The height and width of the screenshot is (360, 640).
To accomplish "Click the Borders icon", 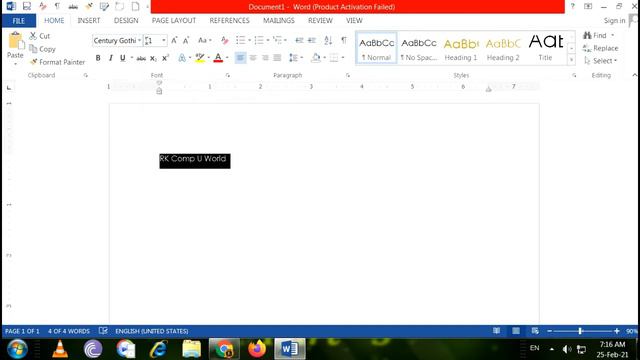I will click(x=334, y=58).
